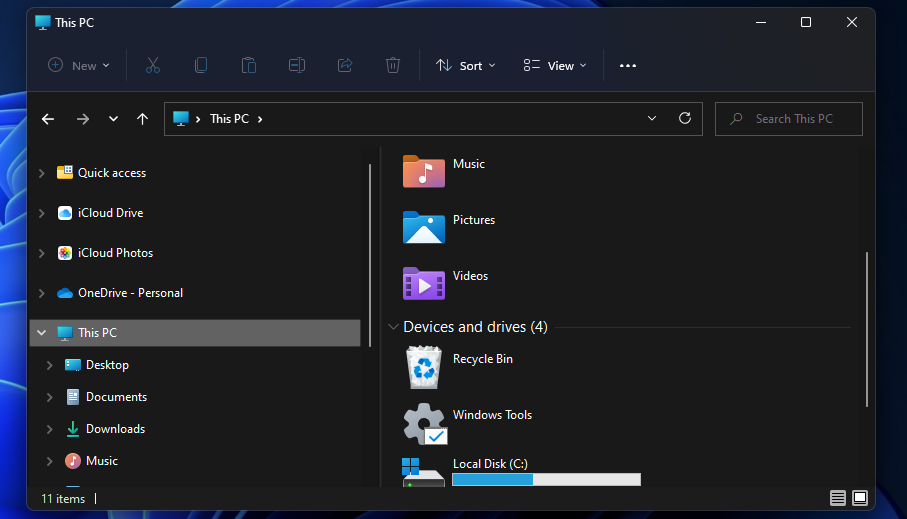The image size is (907, 519).
Task: Open the address bar history dropdown
Action: [652, 118]
